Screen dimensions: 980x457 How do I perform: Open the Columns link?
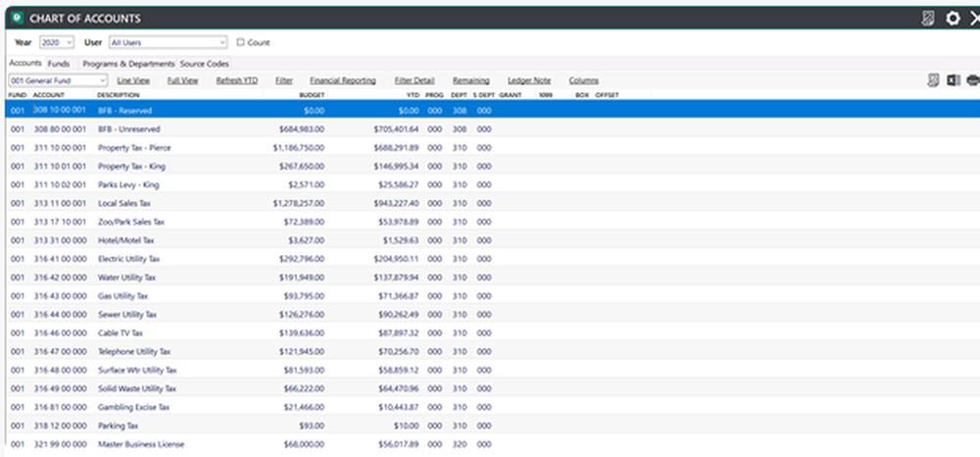point(584,80)
